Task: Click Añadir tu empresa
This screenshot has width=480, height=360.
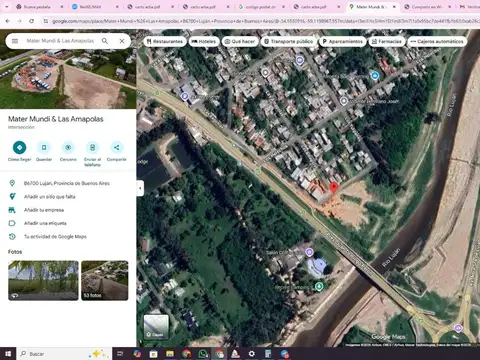Action: 68,210
